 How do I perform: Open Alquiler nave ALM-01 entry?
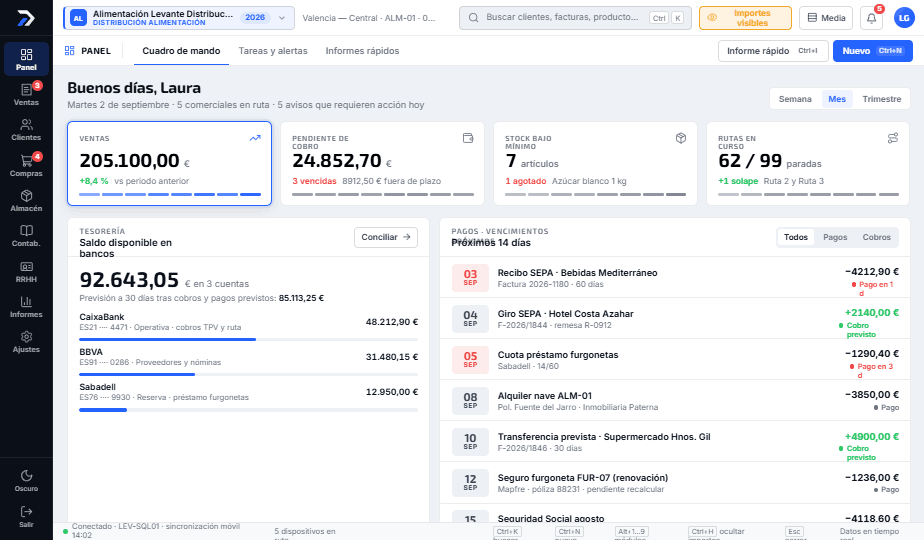coord(675,400)
